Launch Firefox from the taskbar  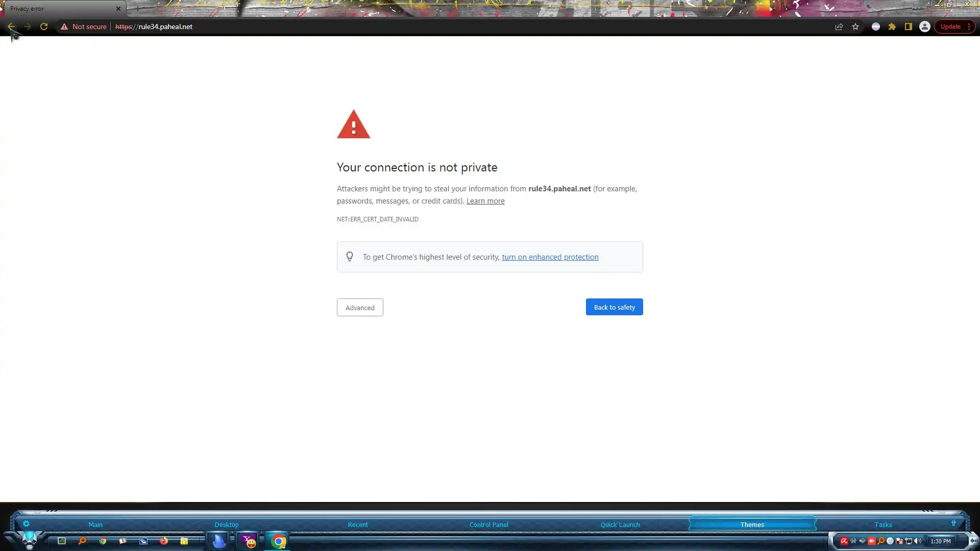[x=163, y=541]
